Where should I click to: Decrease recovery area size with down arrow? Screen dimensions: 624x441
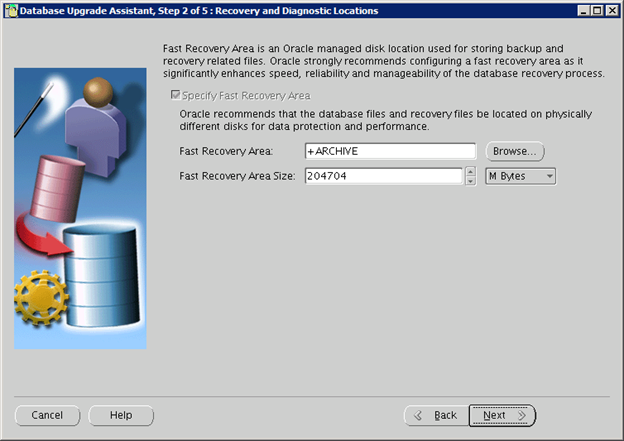[470, 181]
